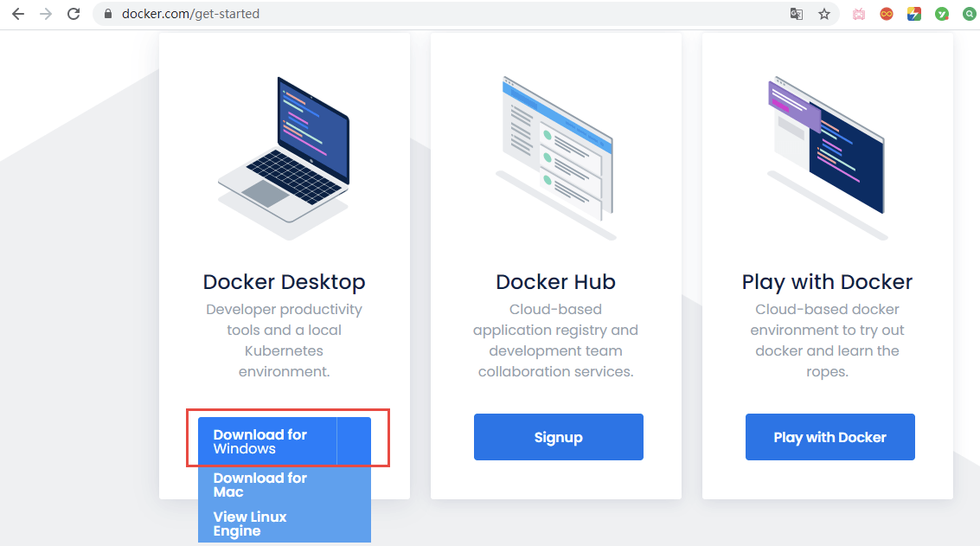The width and height of the screenshot is (980, 546).
Task: Open the red infinity extension
Action: [x=886, y=14]
